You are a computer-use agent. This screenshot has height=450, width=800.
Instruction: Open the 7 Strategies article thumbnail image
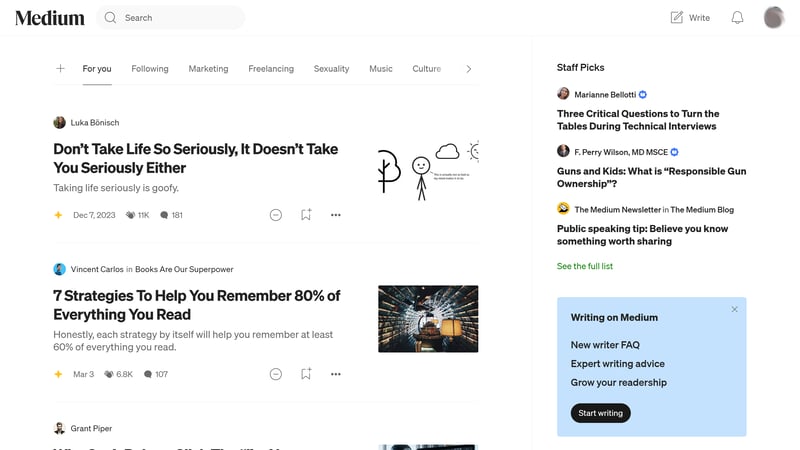point(428,319)
